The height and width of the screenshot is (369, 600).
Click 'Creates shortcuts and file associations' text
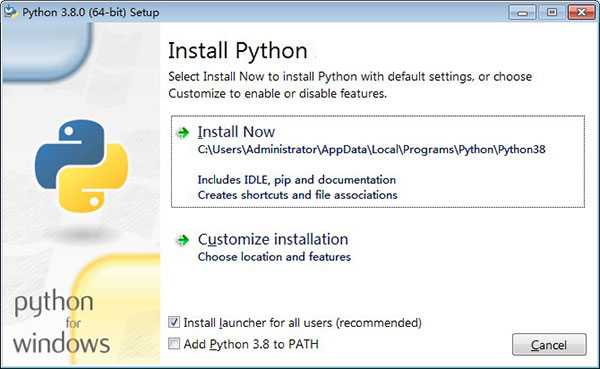(298, 195)
